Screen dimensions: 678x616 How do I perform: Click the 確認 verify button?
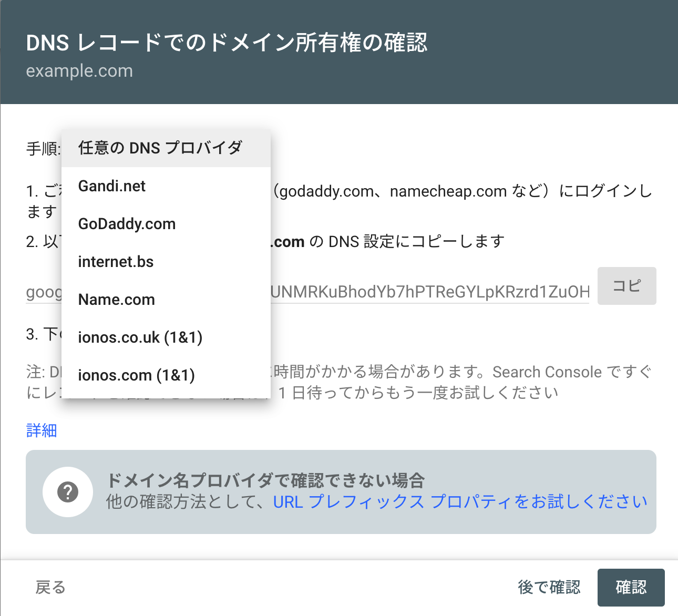coord(631,587)
